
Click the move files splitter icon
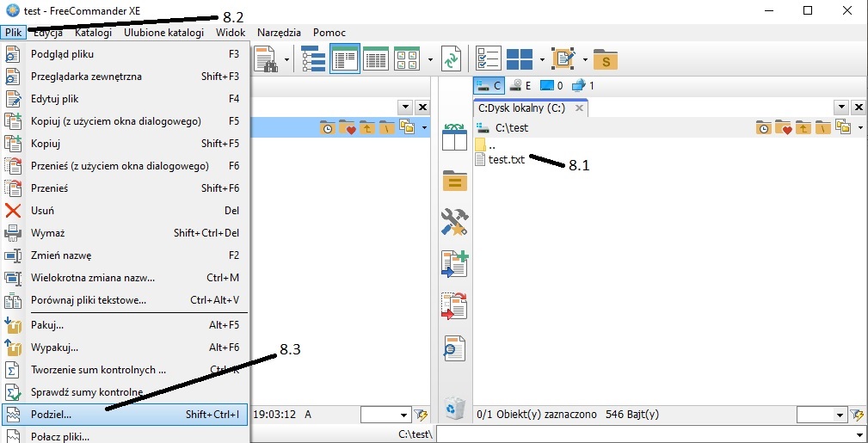454,306
